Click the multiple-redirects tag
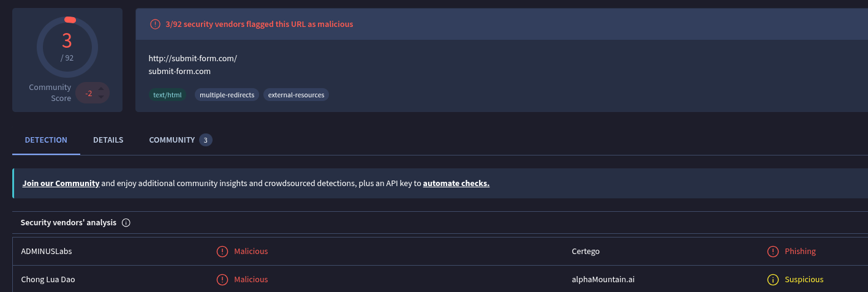This screenshot has width=868, height=292. (227, 95)
